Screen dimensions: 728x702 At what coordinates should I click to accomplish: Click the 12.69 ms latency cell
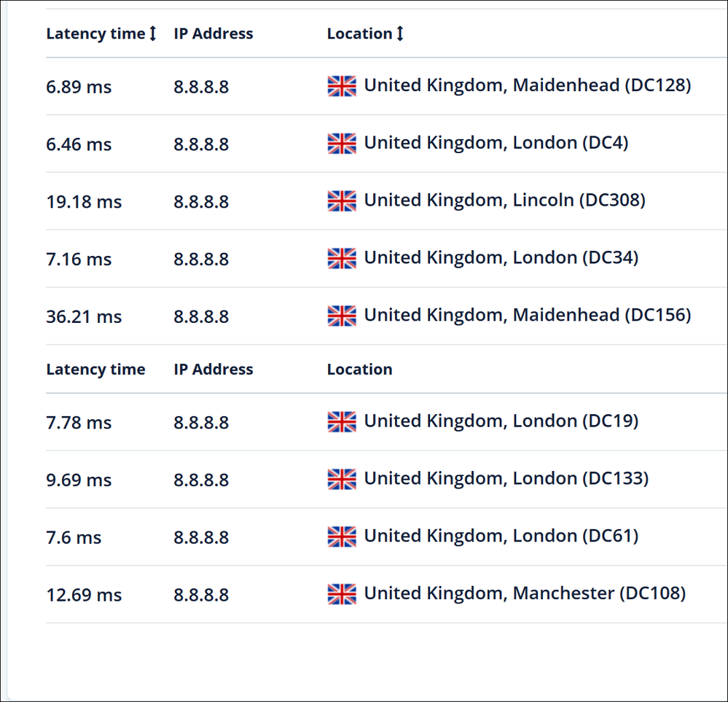[84, 596]
